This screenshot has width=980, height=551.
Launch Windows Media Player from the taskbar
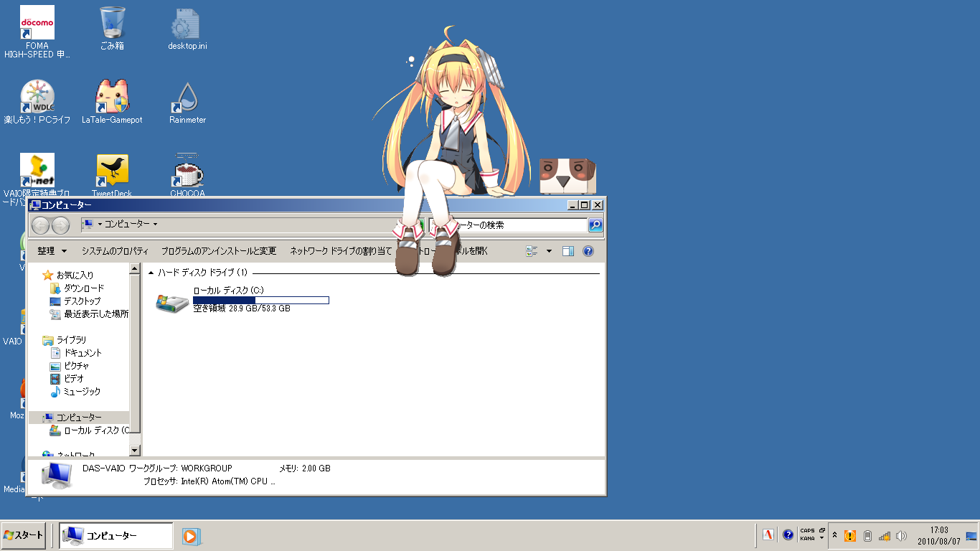(x=191, y=536)
